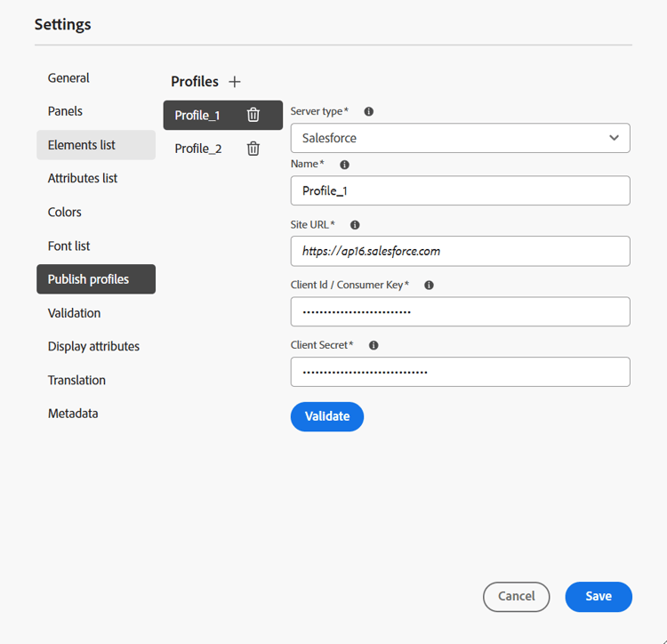This screenshot has width=667, height=644.
Task: Save the settings
Action: point(598,597)
